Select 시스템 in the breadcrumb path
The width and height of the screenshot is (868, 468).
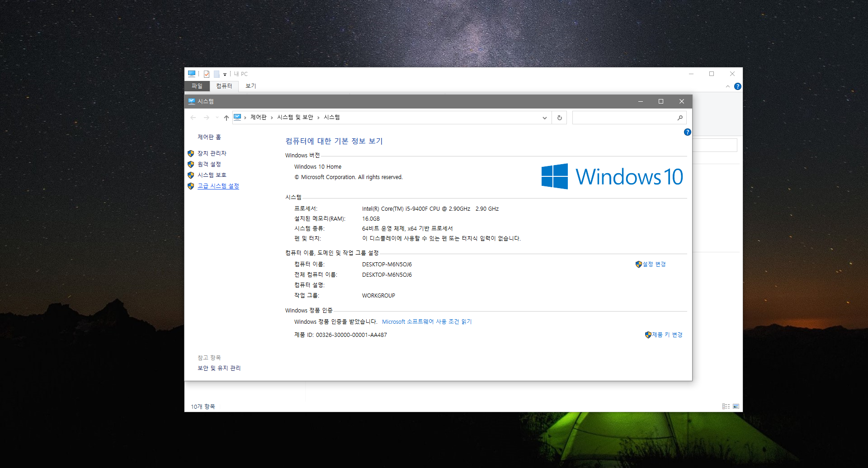[x=332, y=117]
